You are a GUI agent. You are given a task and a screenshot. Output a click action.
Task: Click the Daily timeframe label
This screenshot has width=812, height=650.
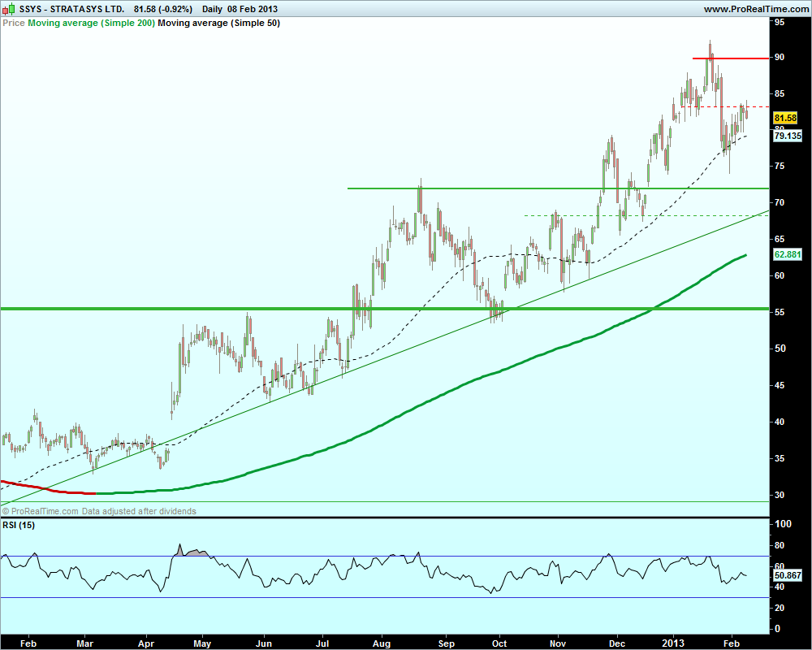click(x=212, y=9)
